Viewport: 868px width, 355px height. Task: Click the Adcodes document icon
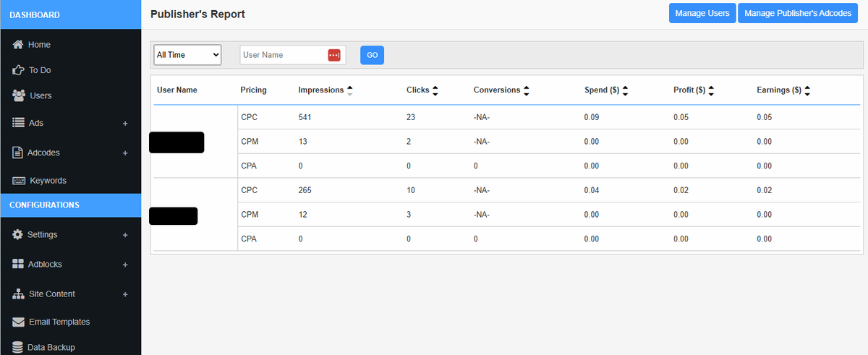pos(18,153)
